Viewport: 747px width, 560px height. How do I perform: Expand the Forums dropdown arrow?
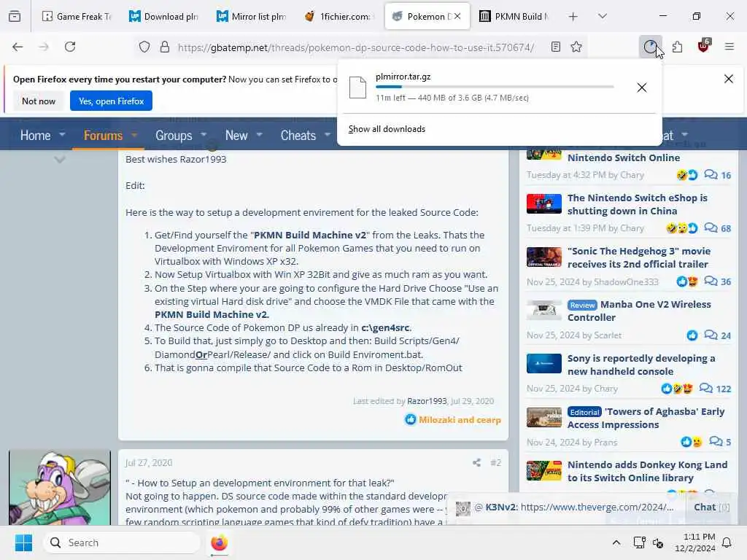click(134, 135)
